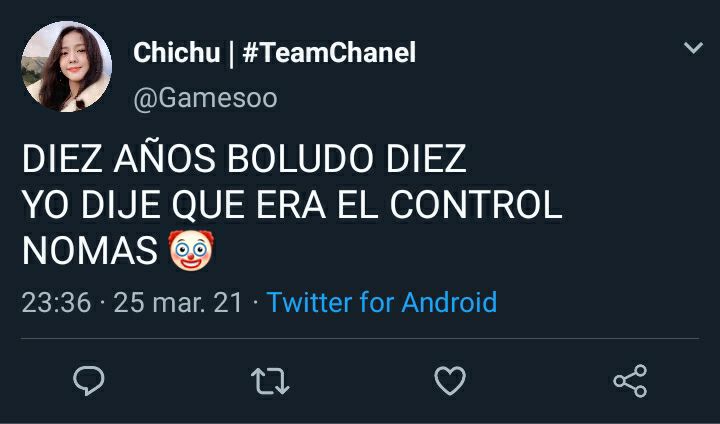Open the tweet options chevron menu

pyautogui.click(x=693, y=48)
